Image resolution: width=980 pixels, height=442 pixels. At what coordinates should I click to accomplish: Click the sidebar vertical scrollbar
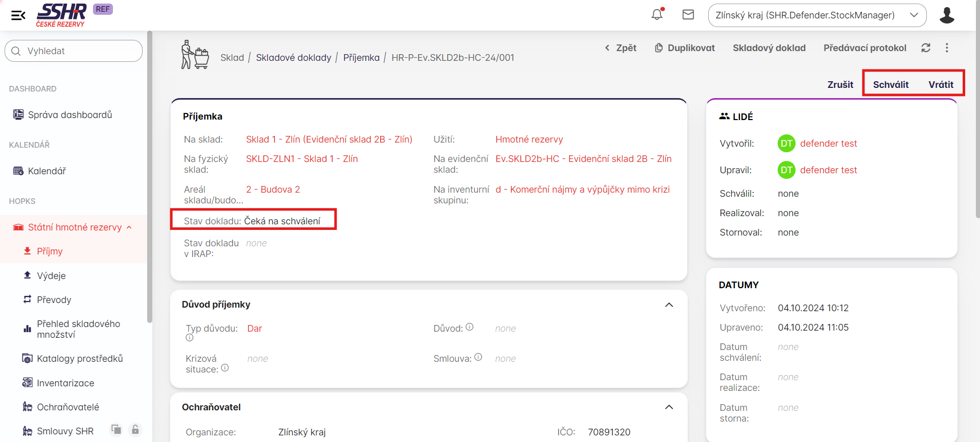[149, 179]
